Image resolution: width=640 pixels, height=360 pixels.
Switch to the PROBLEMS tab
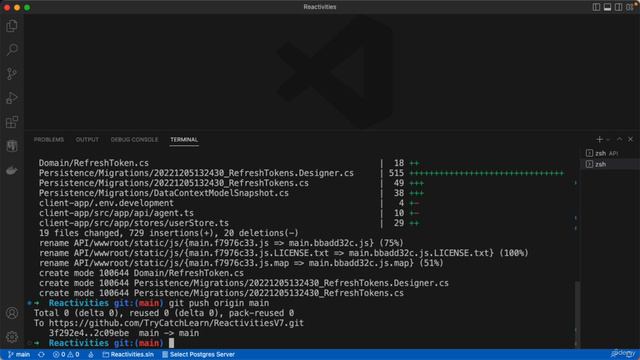click(x=49, y=140)
